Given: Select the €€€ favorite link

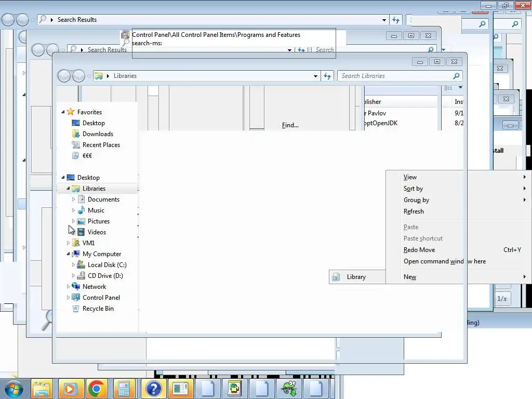Looking at the screenshot, I should (x=87, y=155).
